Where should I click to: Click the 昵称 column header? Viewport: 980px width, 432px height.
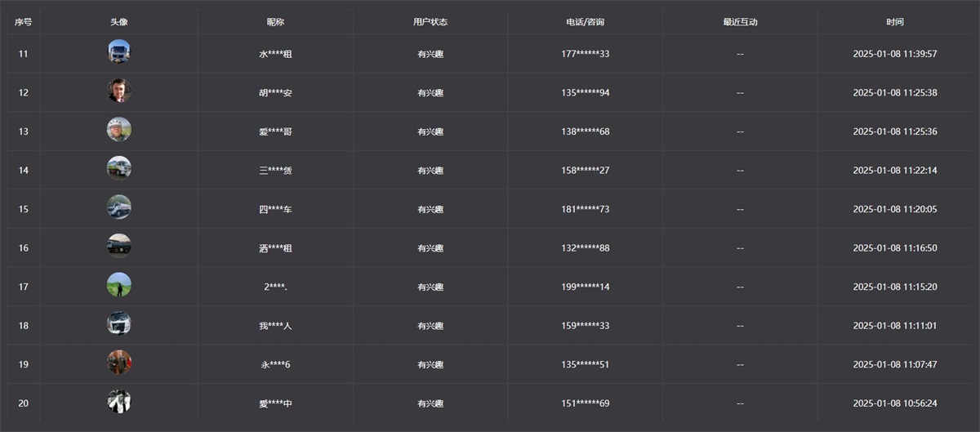coord(275,22)
